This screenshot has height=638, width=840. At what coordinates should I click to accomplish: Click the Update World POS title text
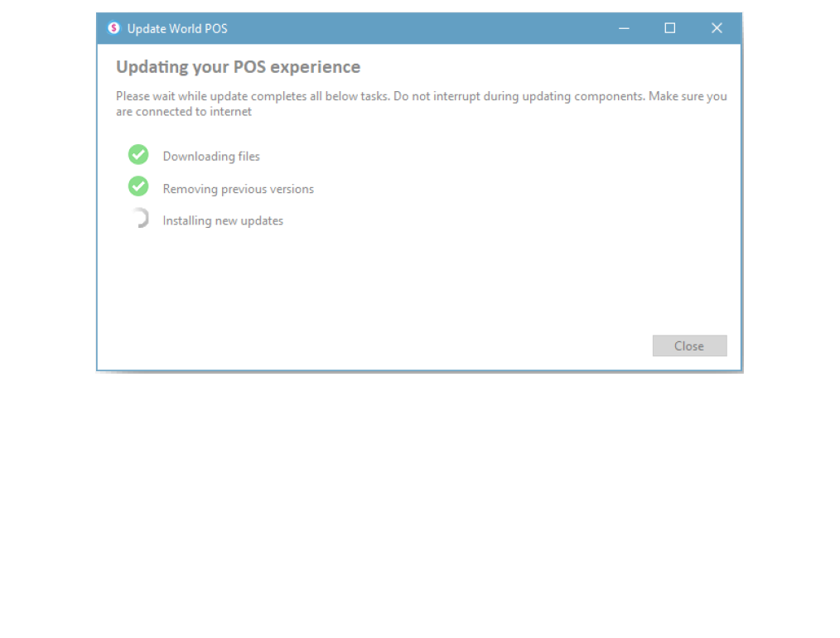pos(177,28)
